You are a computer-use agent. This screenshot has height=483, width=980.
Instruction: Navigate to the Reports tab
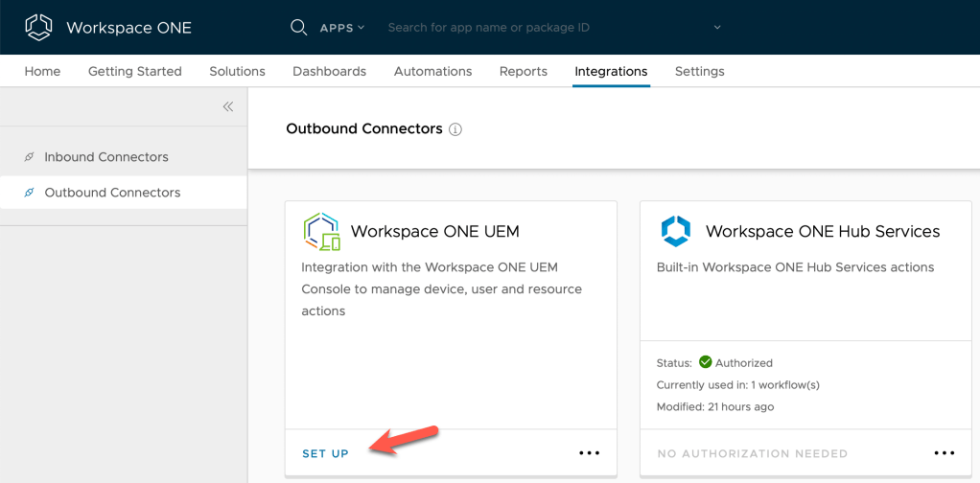(523, 71)
